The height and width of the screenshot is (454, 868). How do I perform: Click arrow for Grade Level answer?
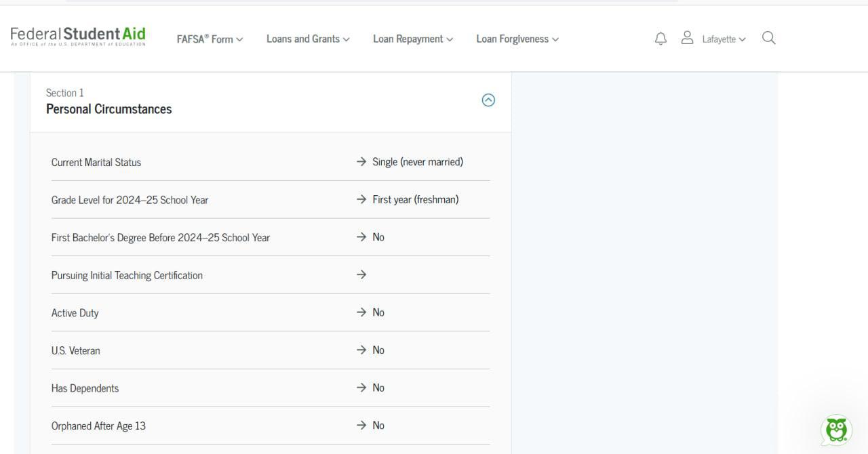click(x=361, y=199)
